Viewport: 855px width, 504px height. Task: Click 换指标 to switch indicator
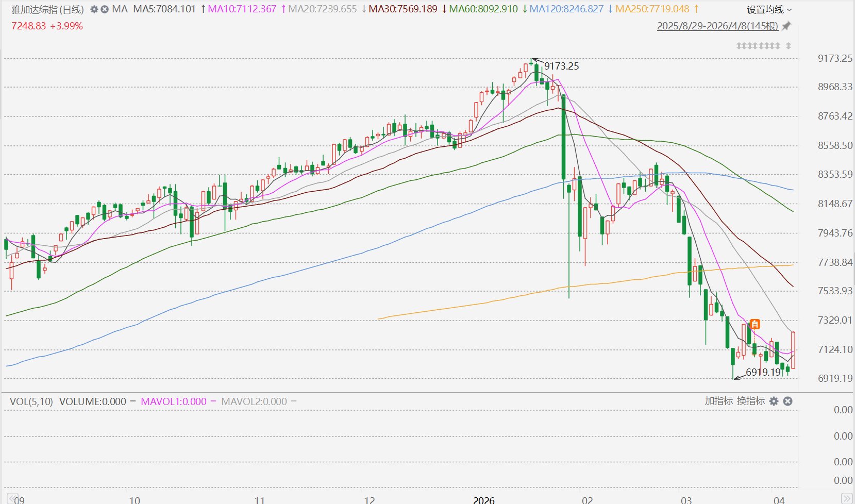pos(751,401)
